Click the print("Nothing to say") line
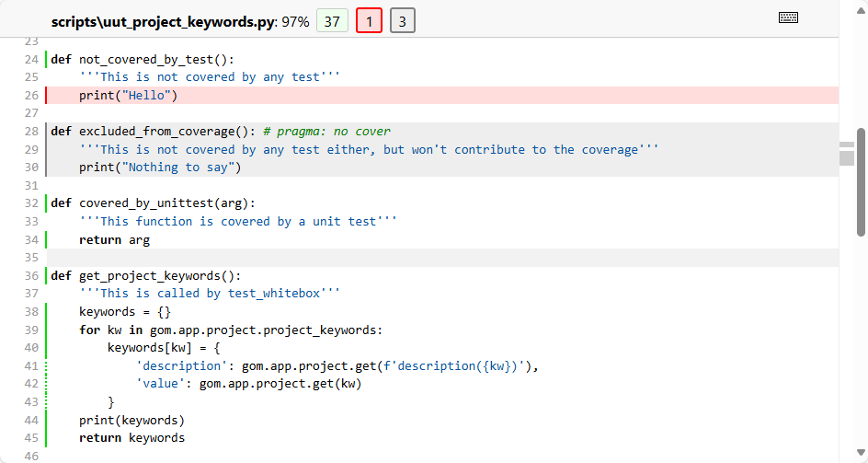 (160, 168)
